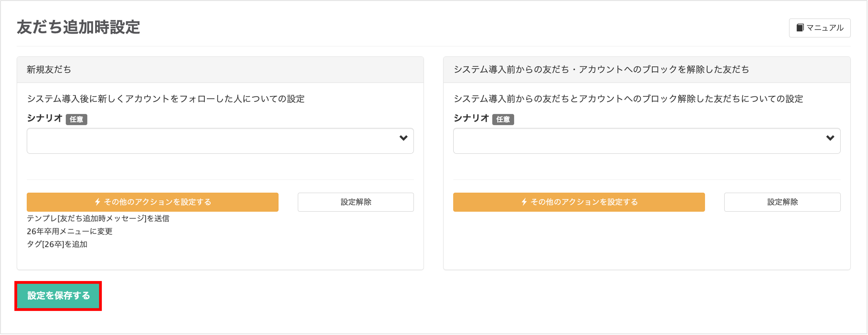The height and width of the screenshot is (335, 868).
Task: Click the 新規友だち panel header
Action: point(220,70)
